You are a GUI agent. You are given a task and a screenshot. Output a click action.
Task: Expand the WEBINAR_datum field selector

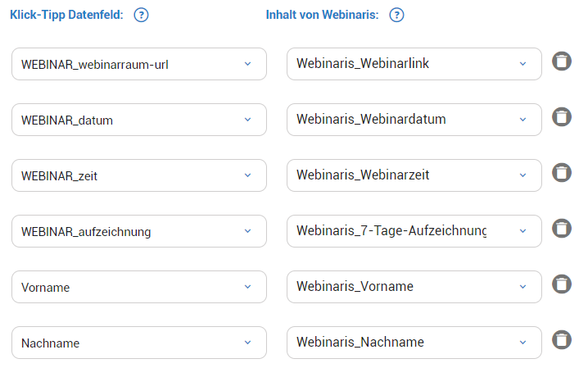click(x=139, y=120)
